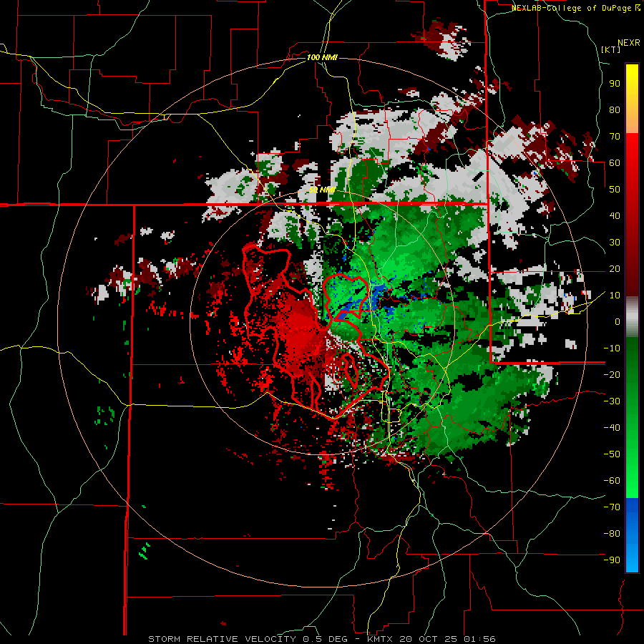Click the 50 NMI range ring label
Screen dimensions: 644x644
[x=322, y=190]
